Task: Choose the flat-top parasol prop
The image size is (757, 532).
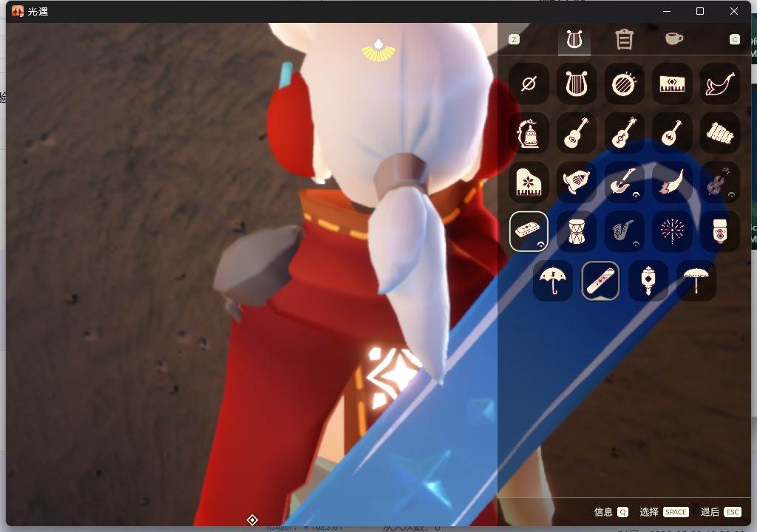Action: pyautogui.click(x=696, y=281)
